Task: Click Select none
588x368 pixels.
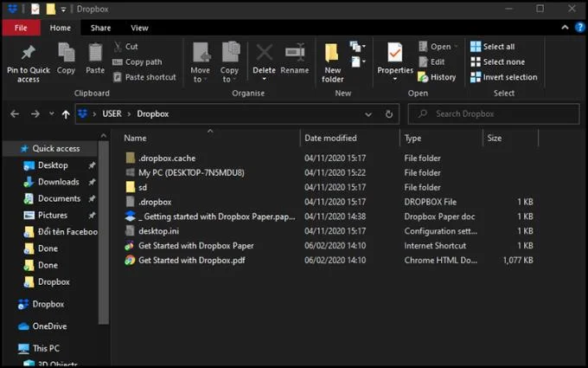Action: tap(497, 62)
